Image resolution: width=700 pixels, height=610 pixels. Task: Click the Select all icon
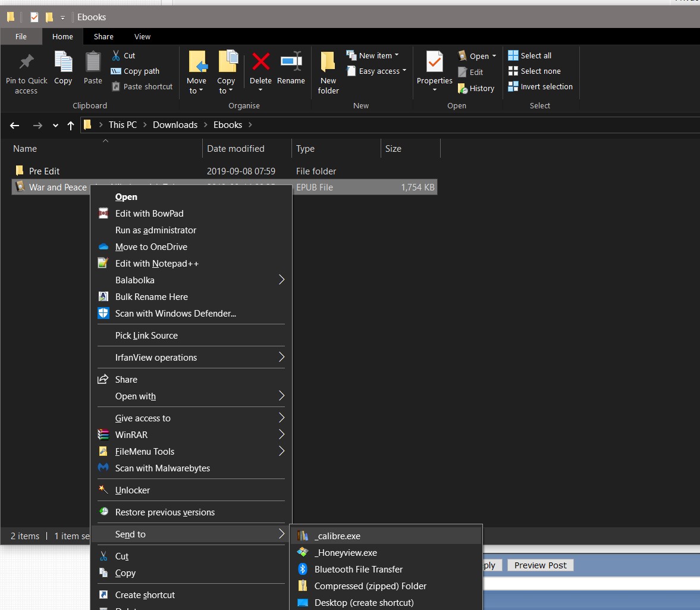(513, 55)
